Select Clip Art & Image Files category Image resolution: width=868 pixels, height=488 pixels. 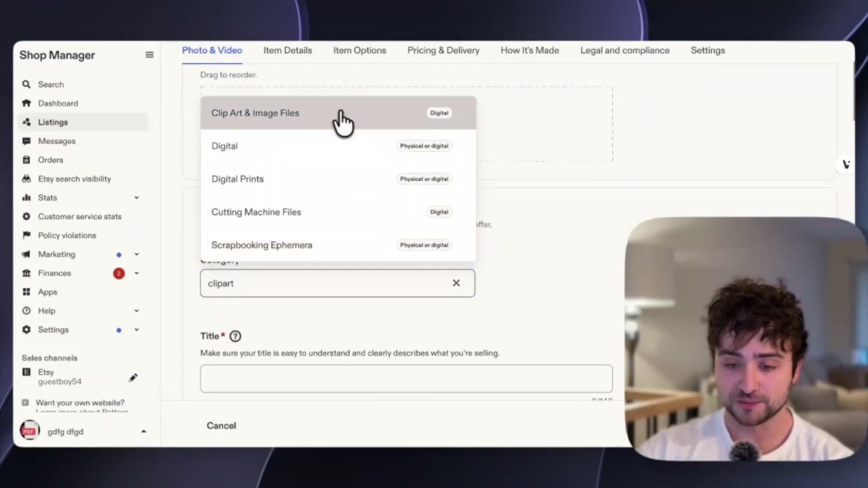click(x=338, y=113)
